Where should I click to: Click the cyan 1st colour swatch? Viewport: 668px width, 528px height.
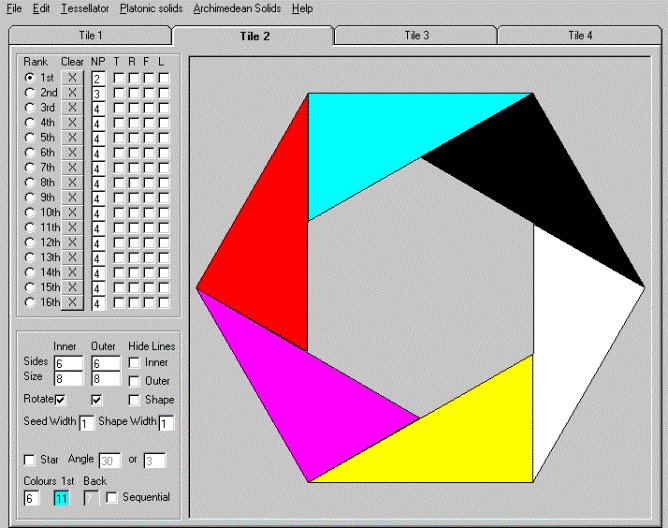(x=61, y=498)
